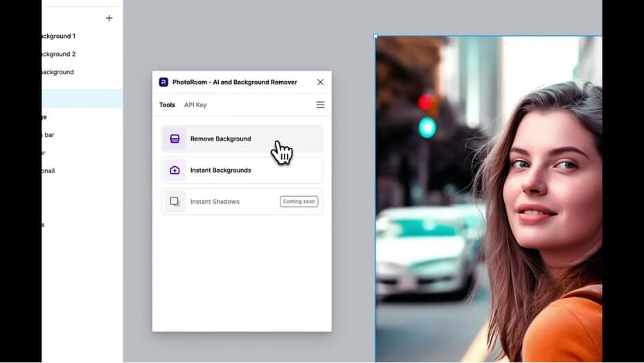Open the PhotoRoom hamburger menu
This screenshot has width=644, height=363.
[x=320, y=105]
